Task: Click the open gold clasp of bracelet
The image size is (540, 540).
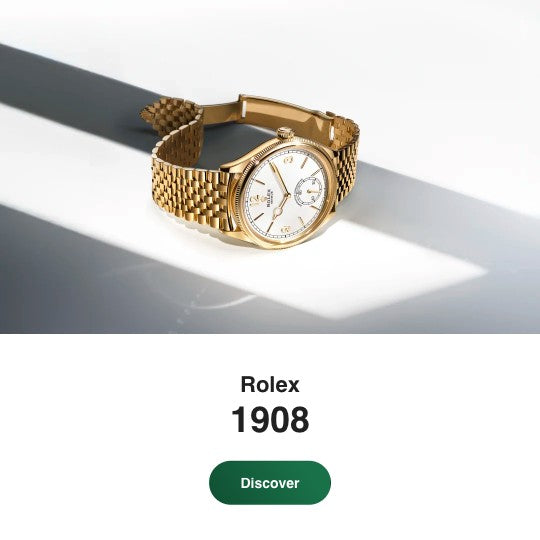Action: pyautogui.click(x=282, y=114)
